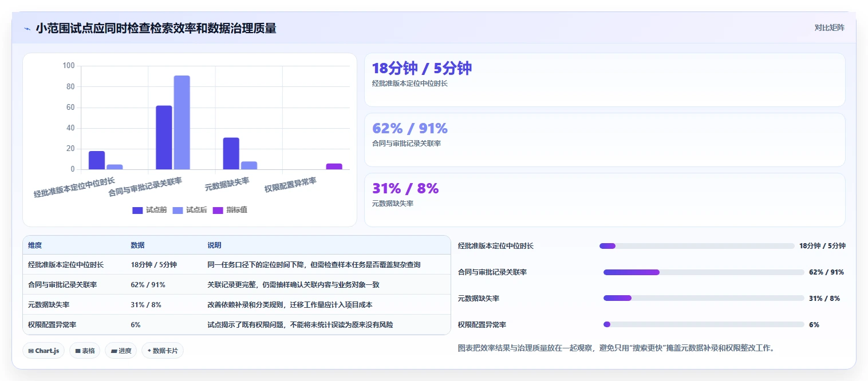Image resolution: width=868 pixels, height=381 pixels.
Task: Click the lightning icon beside the title
Action: tap(27, 29)
